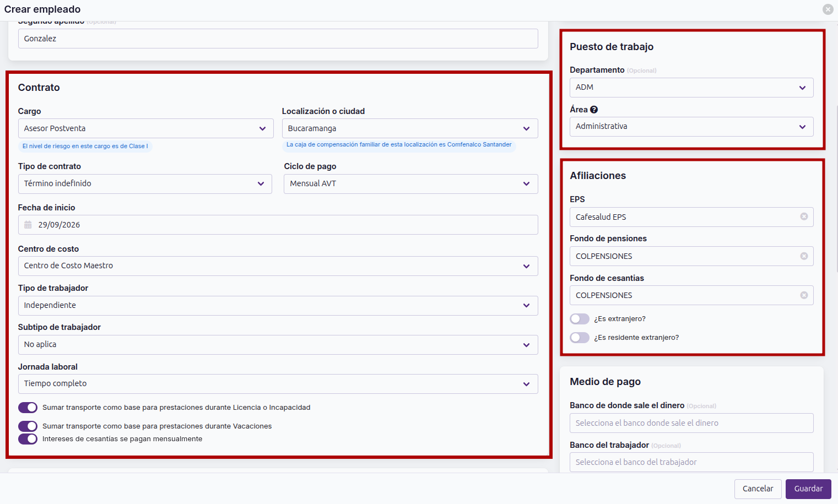Toggle transport base during Vacaciones
Viewport: 838px width, 504px height.
(28, 426)
